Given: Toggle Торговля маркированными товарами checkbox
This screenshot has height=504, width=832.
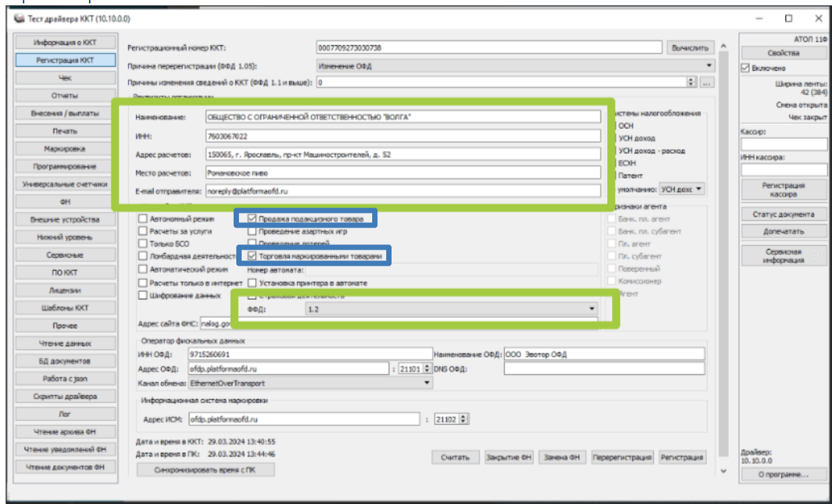Looking at the screenshot, I should click(252, 256).
